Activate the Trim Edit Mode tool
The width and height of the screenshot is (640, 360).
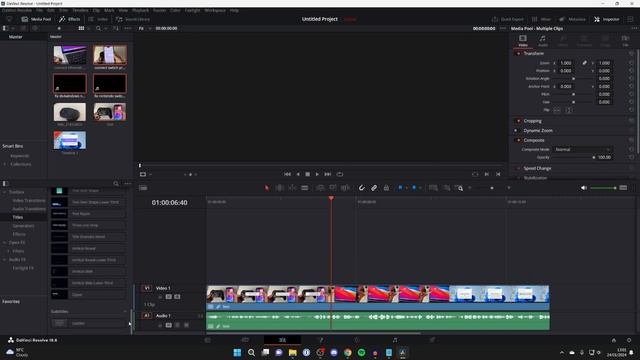coord(280,188)
